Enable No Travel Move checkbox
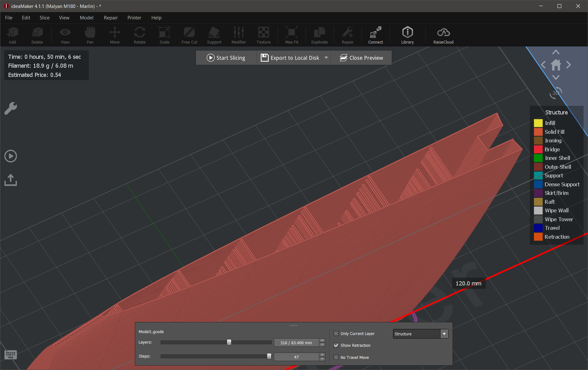 tap(336, 357)
